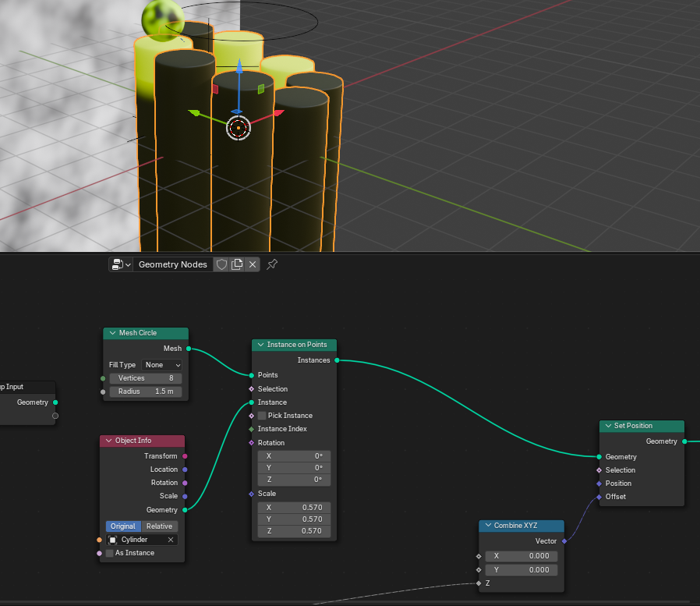The height and width of the screenshot is (606, 700).
Task: Enable the As Instance checkbox
Action: (110, 553)
